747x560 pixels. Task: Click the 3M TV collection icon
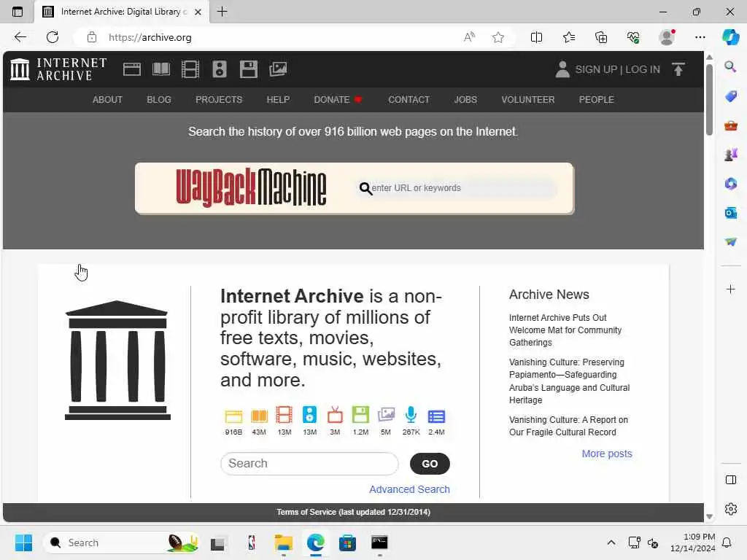335,415
